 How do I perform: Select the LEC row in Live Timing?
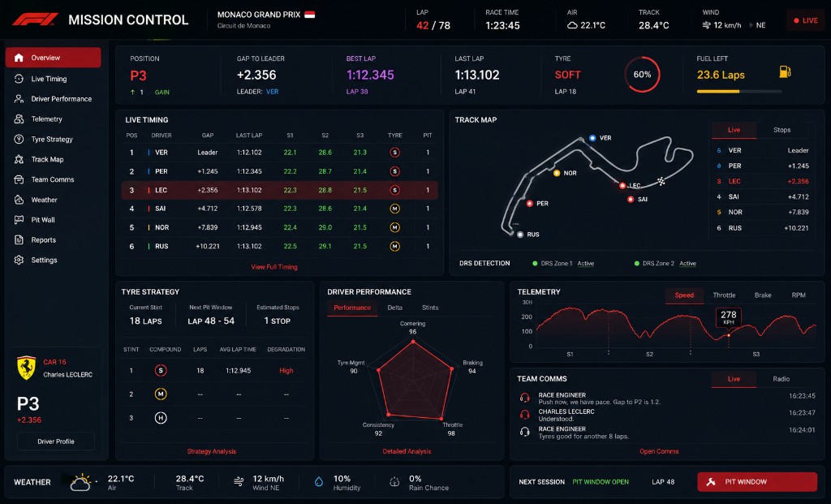tap(279, 190)
